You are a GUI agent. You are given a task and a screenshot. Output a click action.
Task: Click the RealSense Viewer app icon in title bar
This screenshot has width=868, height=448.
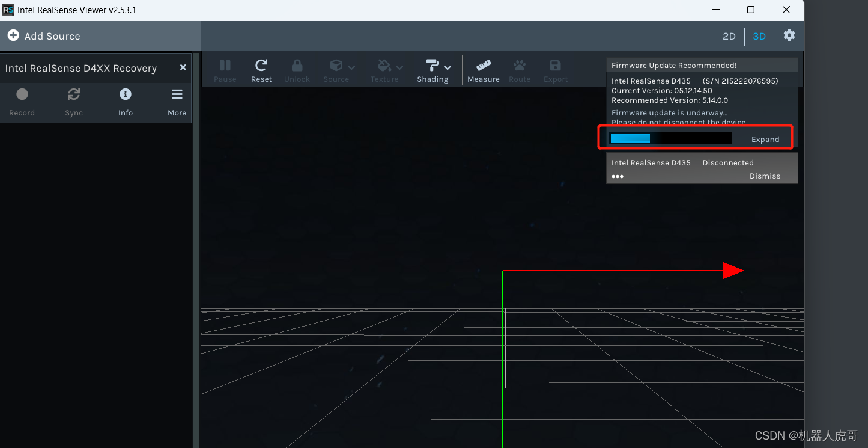[8, 10]
